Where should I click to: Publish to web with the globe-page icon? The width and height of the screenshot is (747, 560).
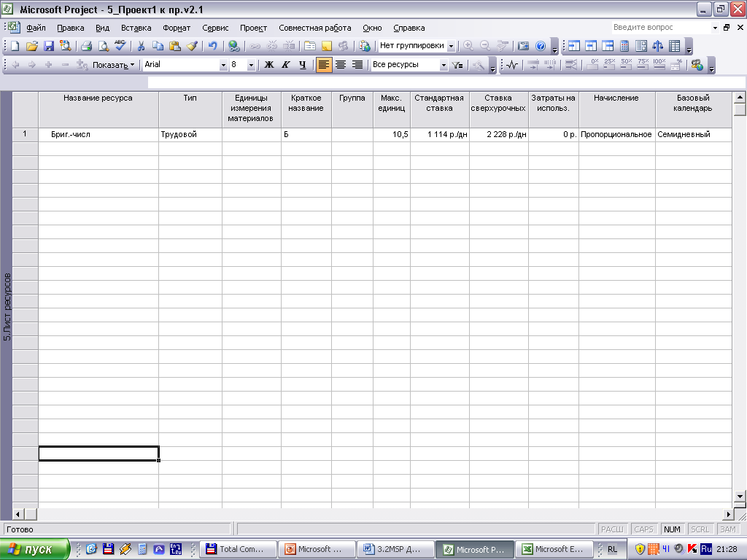365,46
